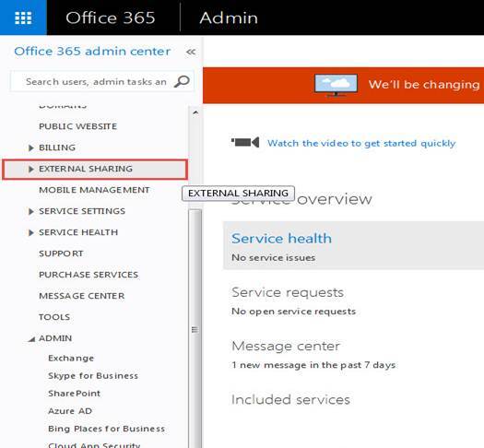Expand the EXTERNAL SHARING arrow
484x448 pixels.
pos(30,169)
